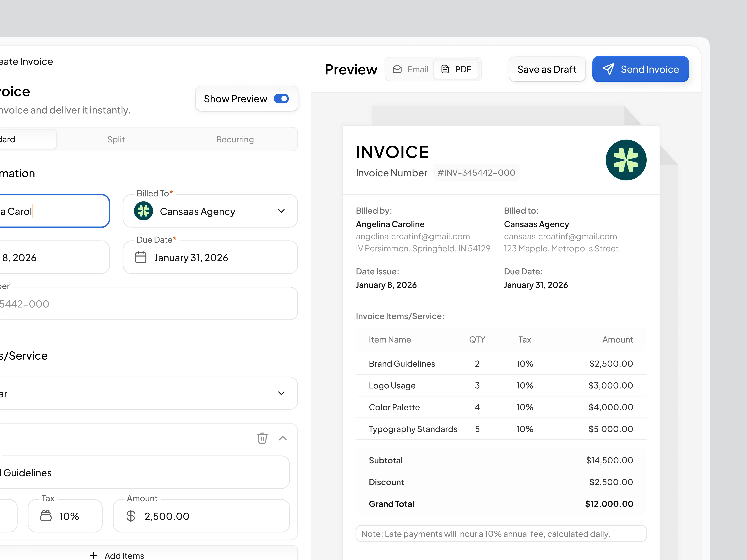Toggle the Show Preview switch off
747x560 pixels.
click(x=281, y=99)
